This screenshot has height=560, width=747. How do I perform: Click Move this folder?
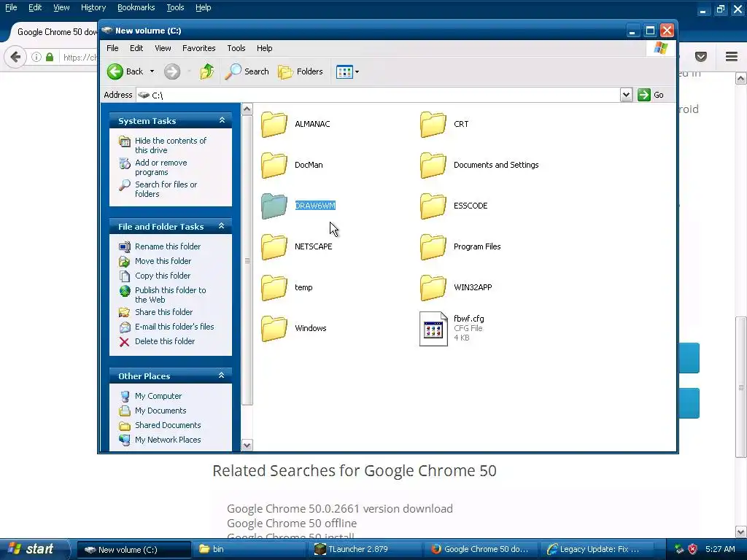[x=163, y=261]
